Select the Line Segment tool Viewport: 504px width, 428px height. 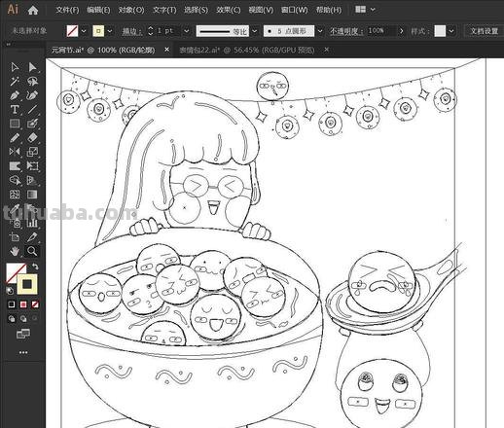(32, 109)
